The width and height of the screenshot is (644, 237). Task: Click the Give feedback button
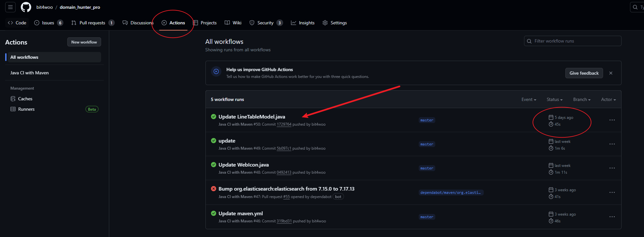584,73
